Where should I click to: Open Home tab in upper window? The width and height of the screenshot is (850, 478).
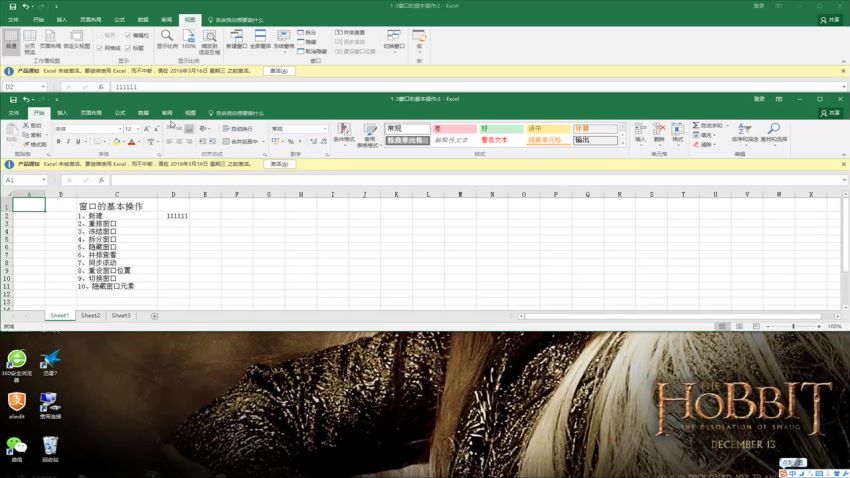(x=38, y=20)
